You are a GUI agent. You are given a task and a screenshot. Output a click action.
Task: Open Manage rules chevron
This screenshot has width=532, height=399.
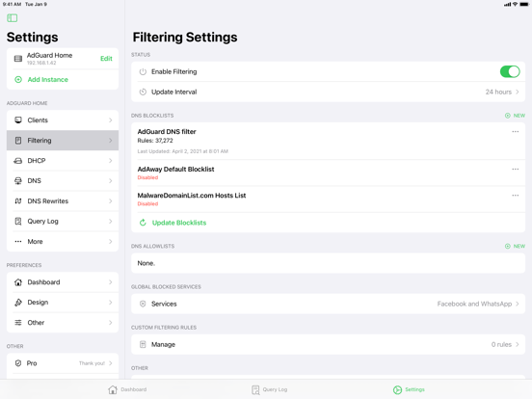tap(518, 344)
